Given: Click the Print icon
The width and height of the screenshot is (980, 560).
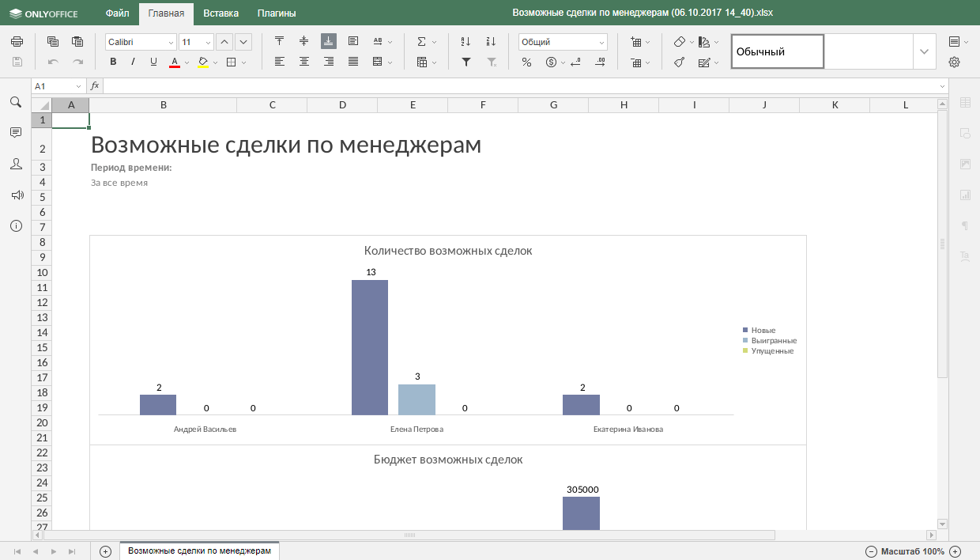Looking at the screenshot, I should 17,42.
